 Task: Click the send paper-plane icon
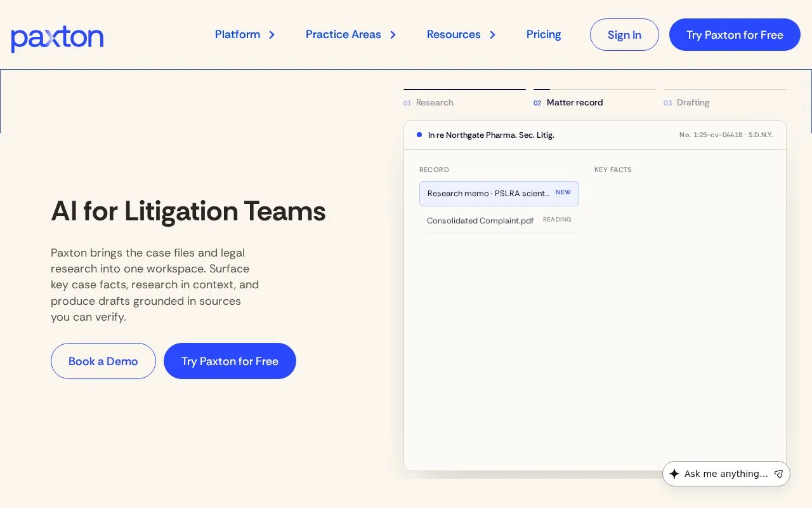[778, 474]
